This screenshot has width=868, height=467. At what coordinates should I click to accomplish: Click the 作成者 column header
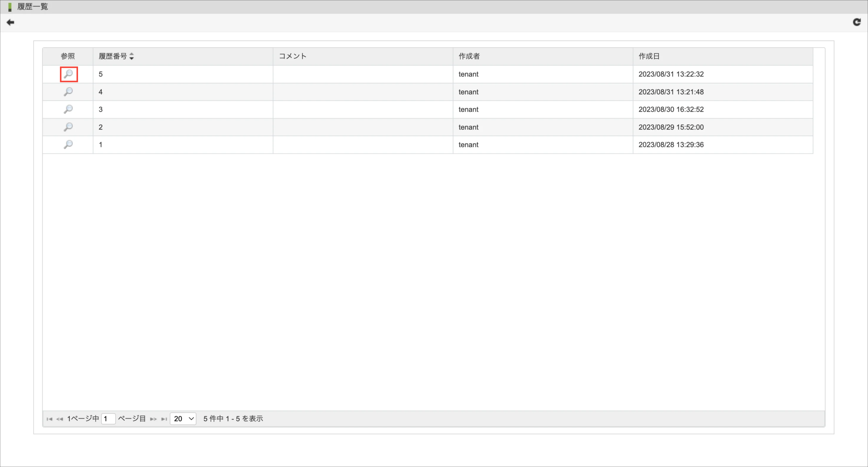469,56
